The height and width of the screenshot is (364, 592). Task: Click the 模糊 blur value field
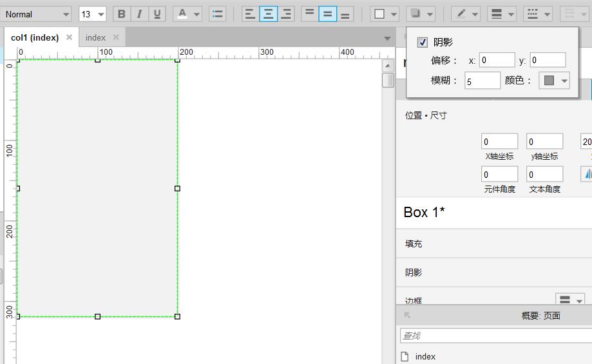pos(482,81)
